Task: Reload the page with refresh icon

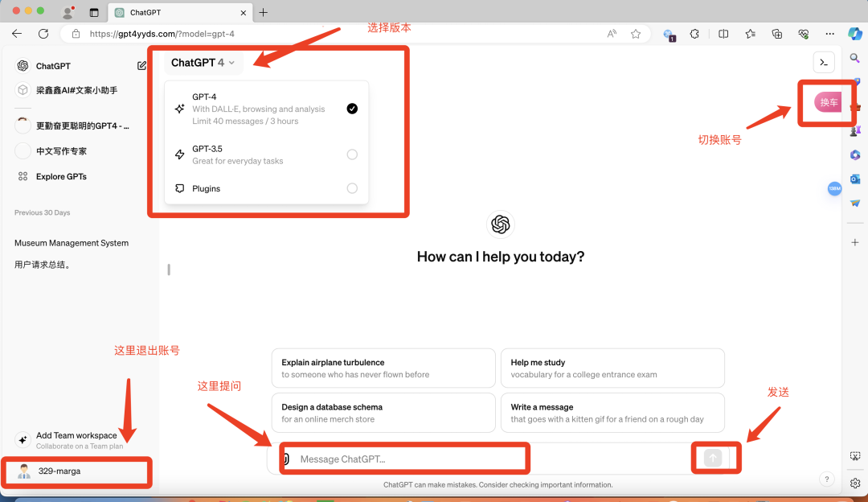Action: click(43, 34)
